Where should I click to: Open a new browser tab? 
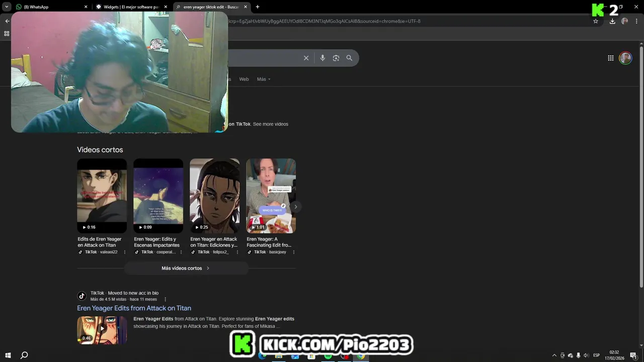(258, 7)
